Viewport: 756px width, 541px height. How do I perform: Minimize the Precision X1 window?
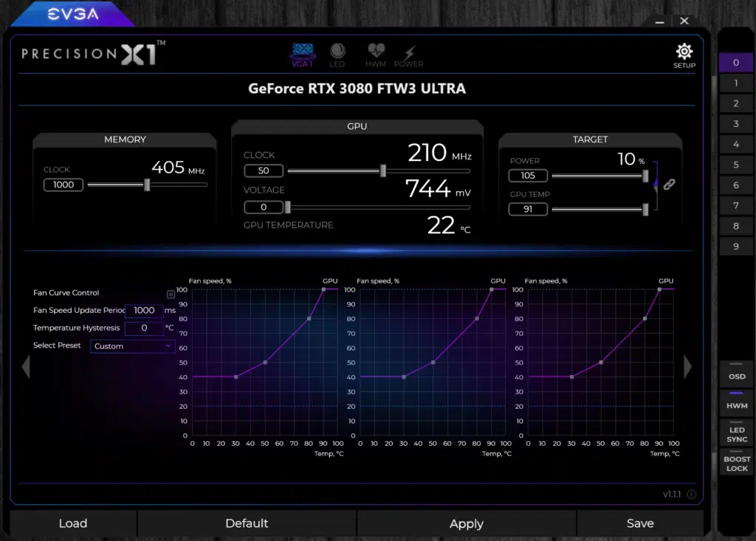coord(659,21)
